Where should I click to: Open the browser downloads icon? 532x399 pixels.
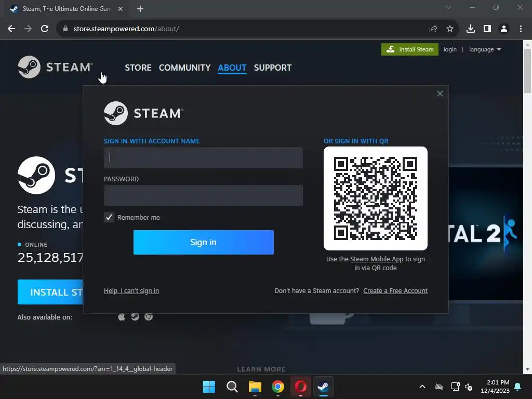pos(471,29)
